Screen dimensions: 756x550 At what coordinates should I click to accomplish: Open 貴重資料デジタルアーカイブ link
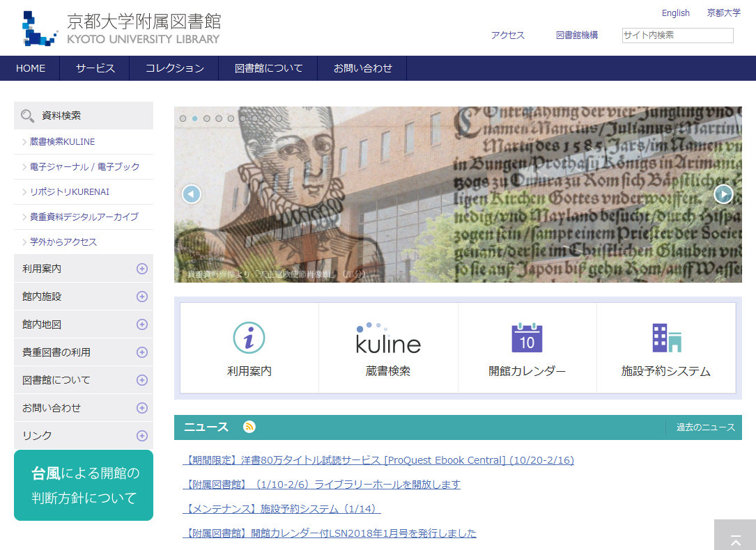point(84,217)
